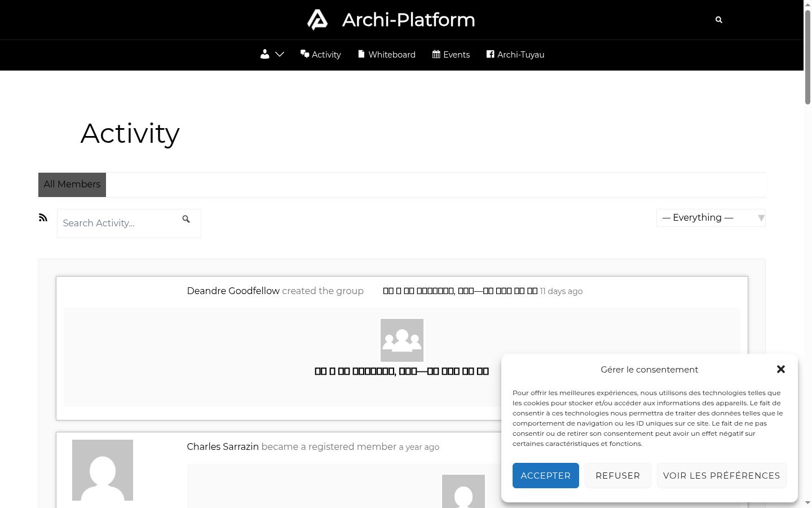Close the consent dialog

(x=781, y=369)
